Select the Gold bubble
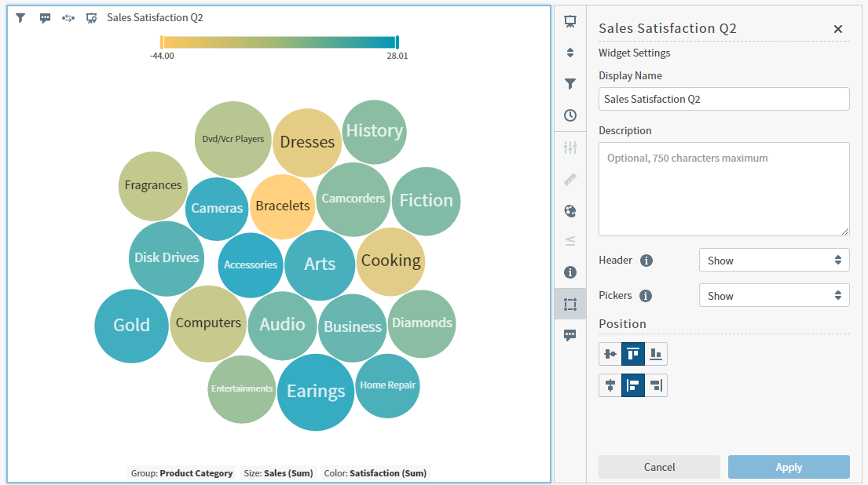This screenshot has height=485, width=868. [x=131, y=326]
